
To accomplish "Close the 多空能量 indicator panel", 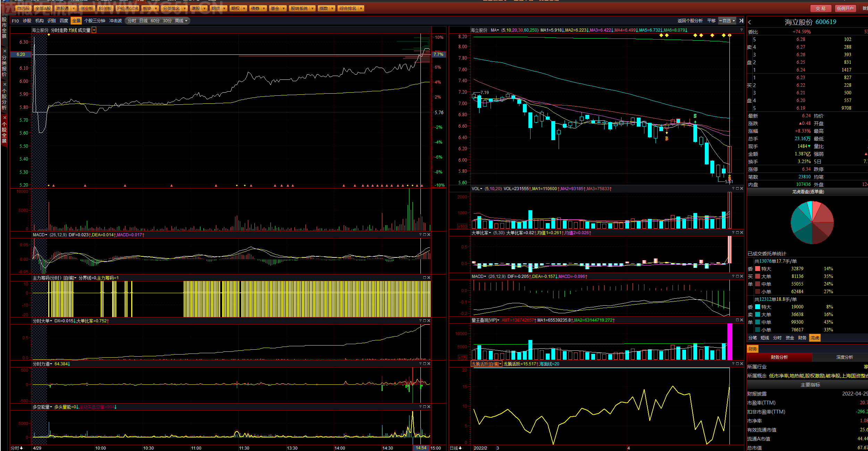I will point(429,407).
